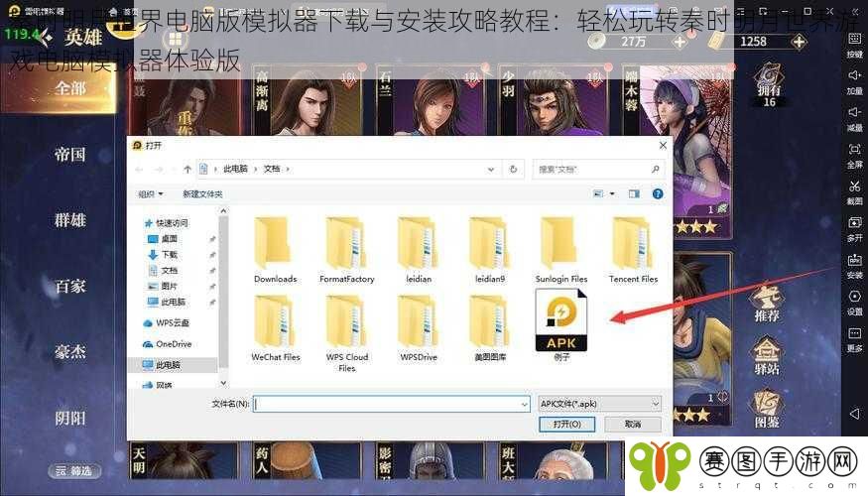The width and height of the screenshot is (868, 496).
Task: Open the 驿站 station icon
Action: [x=767, y=356]
